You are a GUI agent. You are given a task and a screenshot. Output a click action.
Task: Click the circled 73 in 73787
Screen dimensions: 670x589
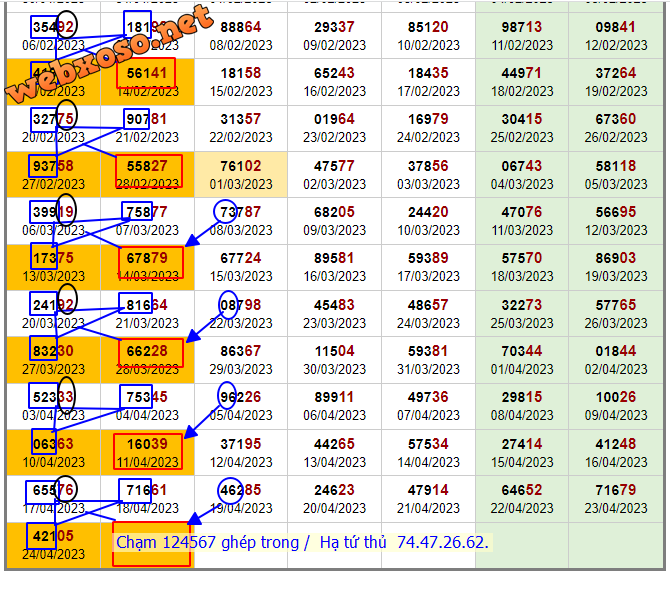[229, 212]
